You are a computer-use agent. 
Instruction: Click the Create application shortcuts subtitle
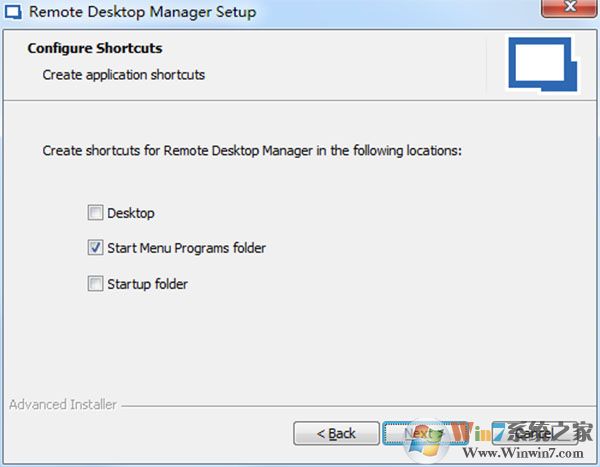124,75
